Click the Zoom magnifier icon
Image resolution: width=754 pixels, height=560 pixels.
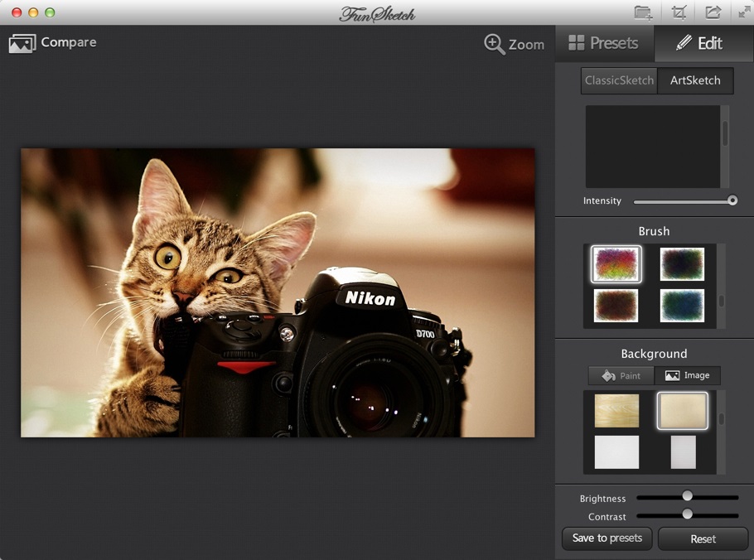coord(495,45)
